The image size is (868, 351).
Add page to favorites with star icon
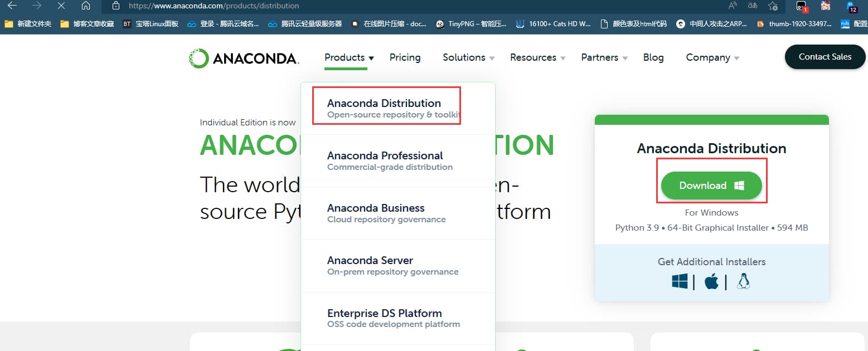coord(773,6)
